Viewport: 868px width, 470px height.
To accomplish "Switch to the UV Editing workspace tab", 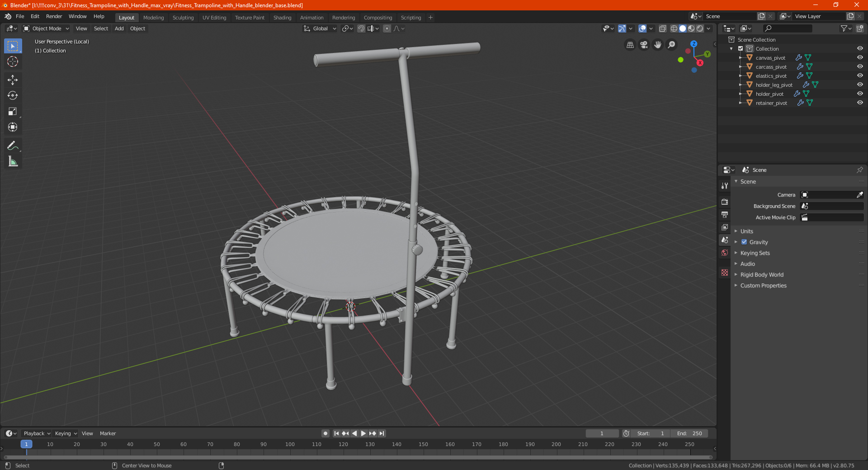I will [214, 18].
